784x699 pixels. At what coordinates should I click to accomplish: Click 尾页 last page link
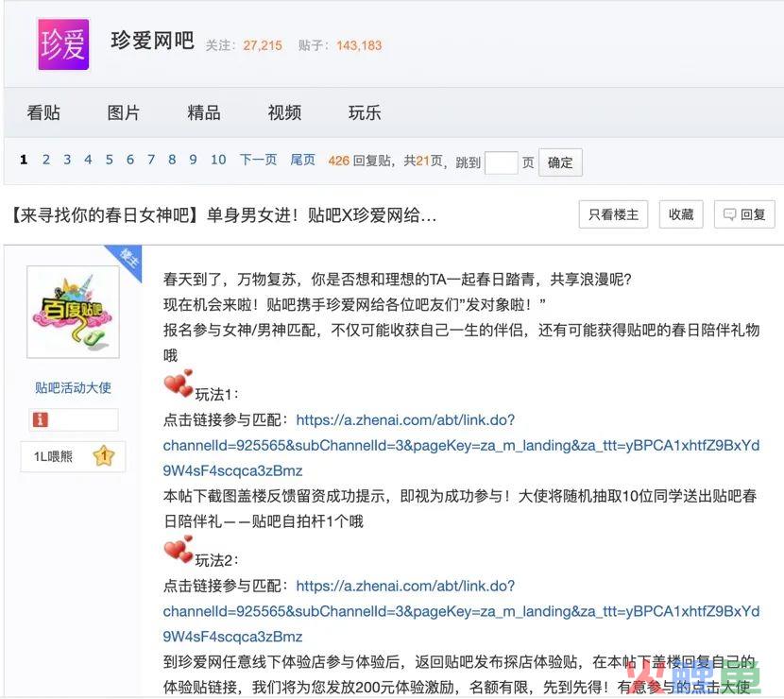[x=302, y=160]
